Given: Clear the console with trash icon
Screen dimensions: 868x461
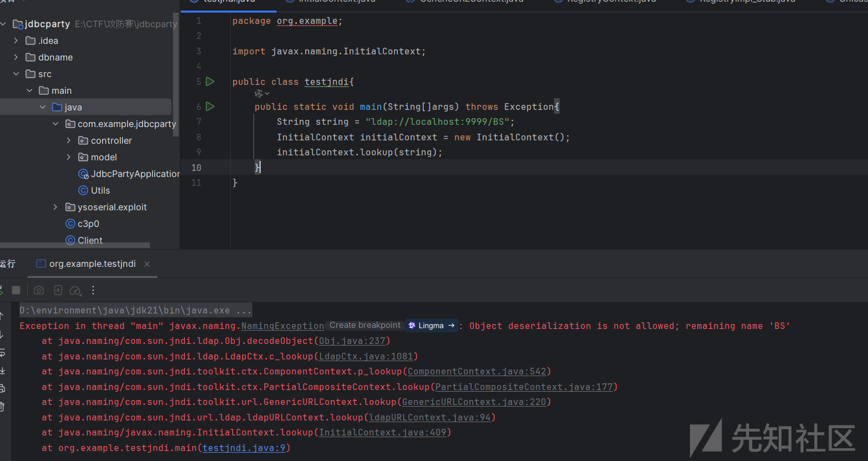Looking at the screenshot, I should point(2,407).
